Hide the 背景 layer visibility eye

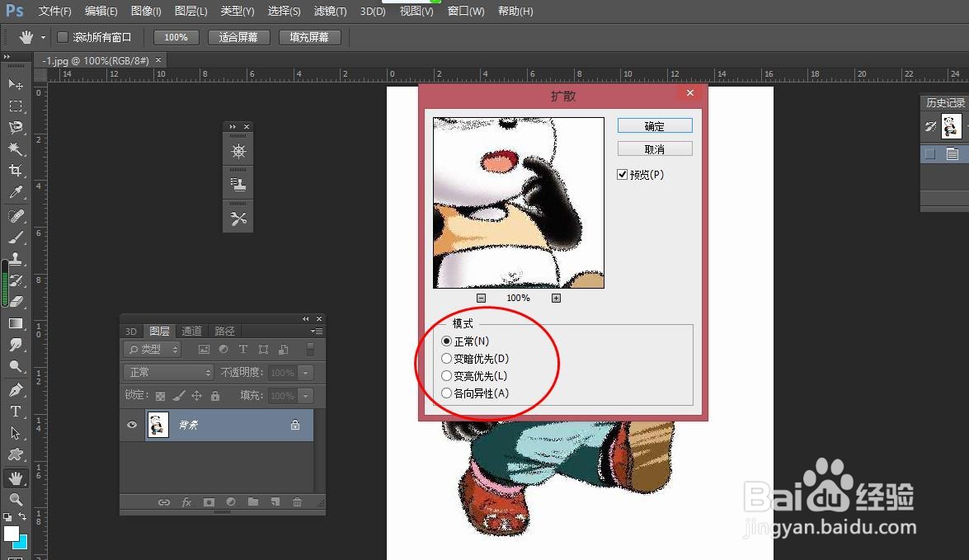coord(131,425)
